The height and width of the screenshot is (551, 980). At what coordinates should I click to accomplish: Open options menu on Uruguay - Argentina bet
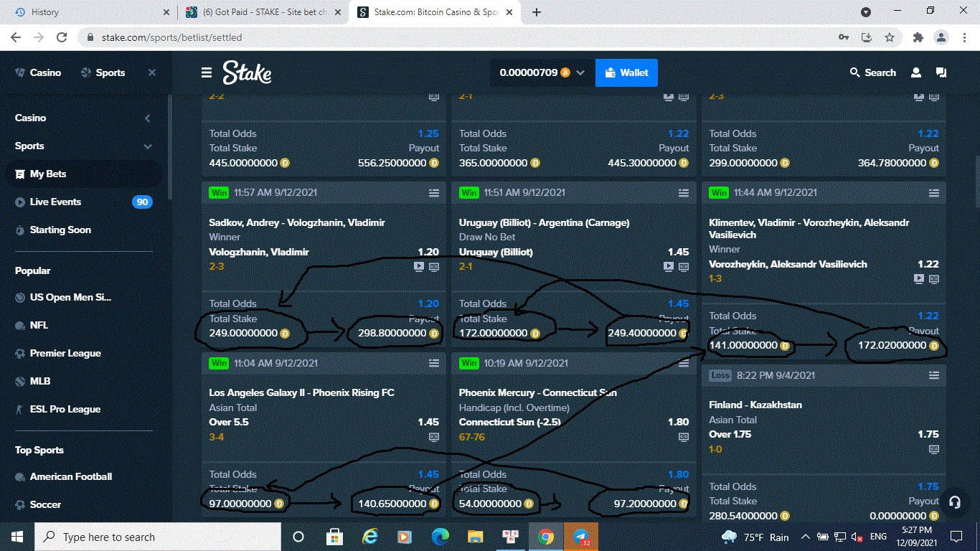pos(684,193)
